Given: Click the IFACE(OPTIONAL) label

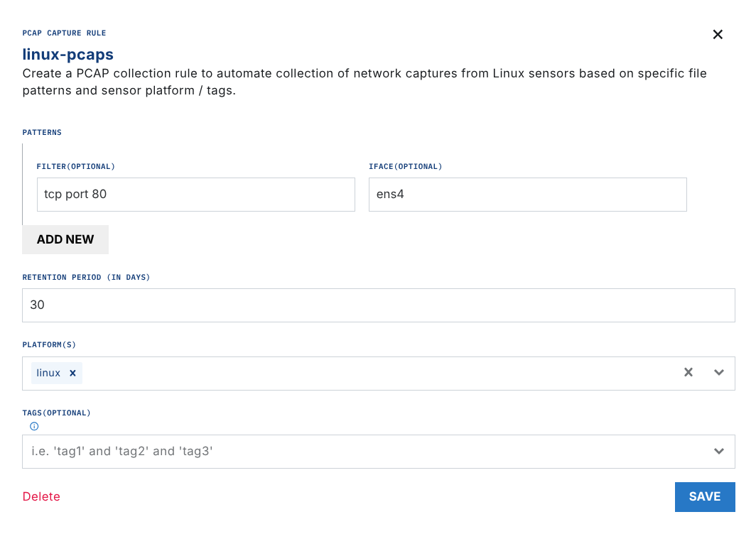Looking at the screenshot, I should [405, 166].
